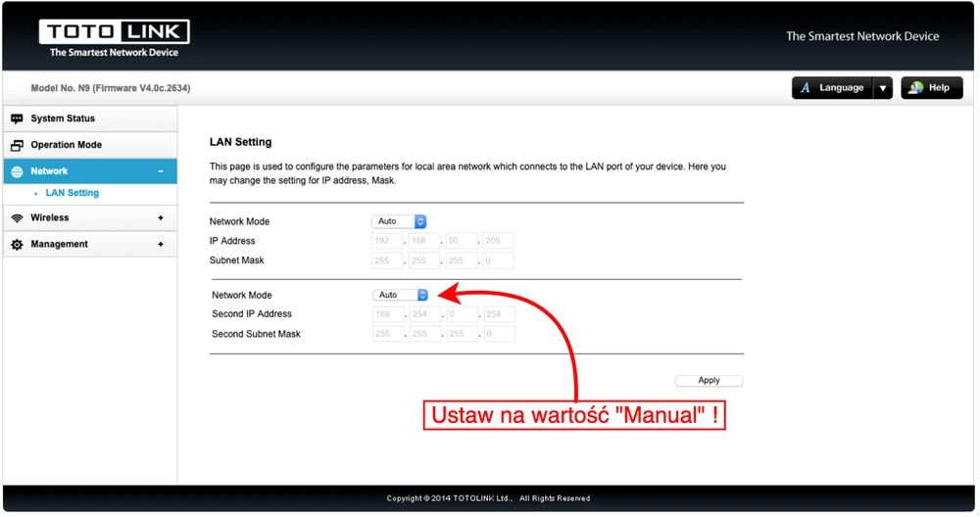Open the second Network Mode dropdown

click(401, 295)
